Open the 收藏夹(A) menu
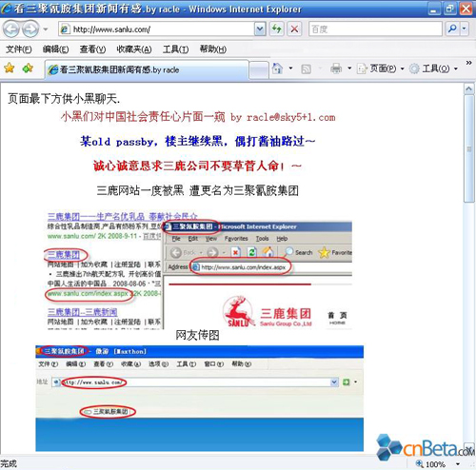Viewport: 476px width, 470px height. point(134,49)
